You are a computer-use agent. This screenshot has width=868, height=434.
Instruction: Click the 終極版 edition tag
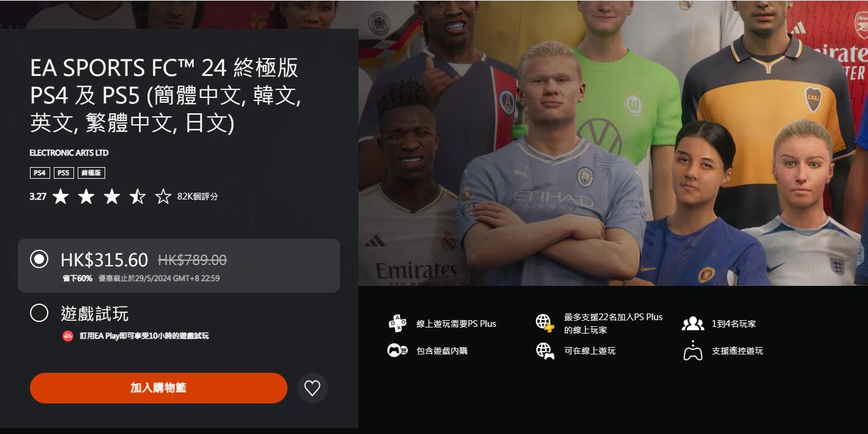pyautogui.click(x=91, y=173)
